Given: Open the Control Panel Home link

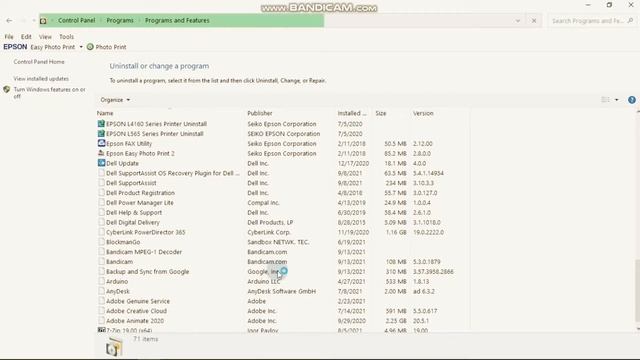Looking at the screenshot, I should coord(39,62).
